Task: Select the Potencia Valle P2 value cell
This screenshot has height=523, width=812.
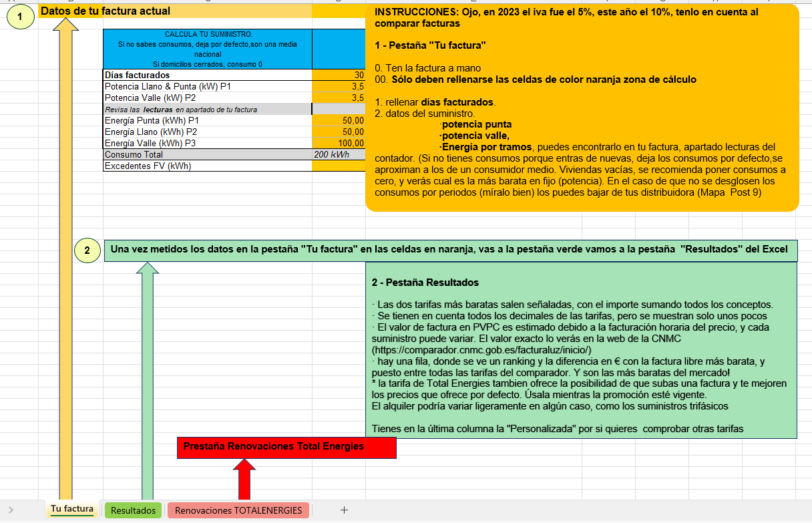Action: click(x=339, y=98)
